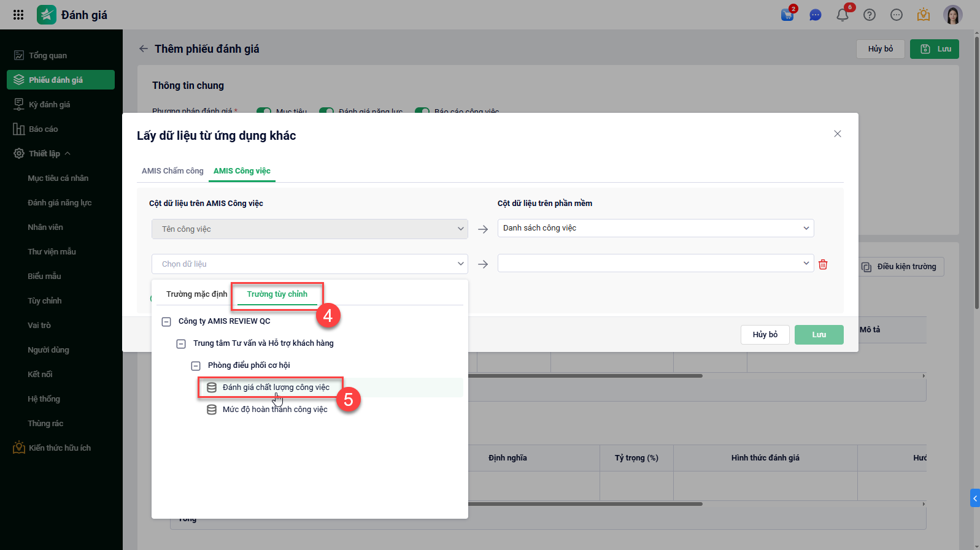Click the help question mark icon
Viewport: 980px width, 550px height.
[870, 15]
